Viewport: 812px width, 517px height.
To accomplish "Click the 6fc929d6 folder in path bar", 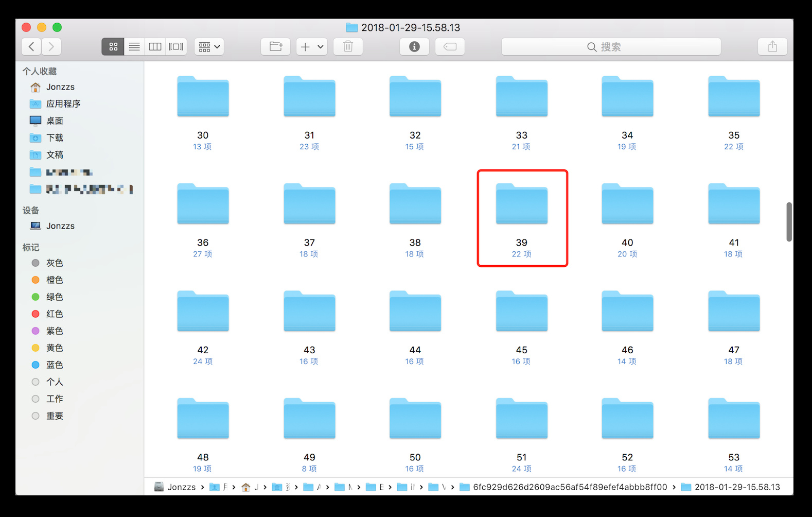I will [x=569, y=487].
